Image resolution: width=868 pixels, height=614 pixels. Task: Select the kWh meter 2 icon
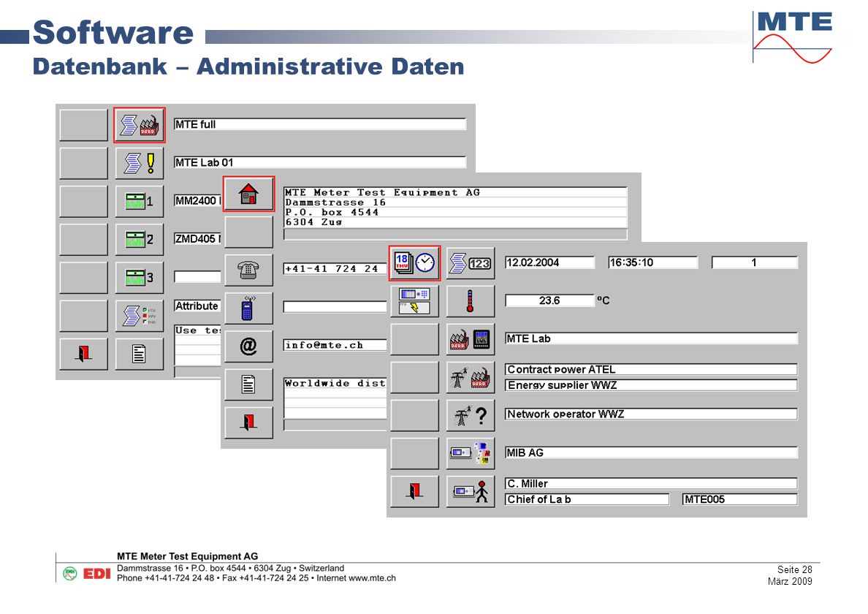140,240
